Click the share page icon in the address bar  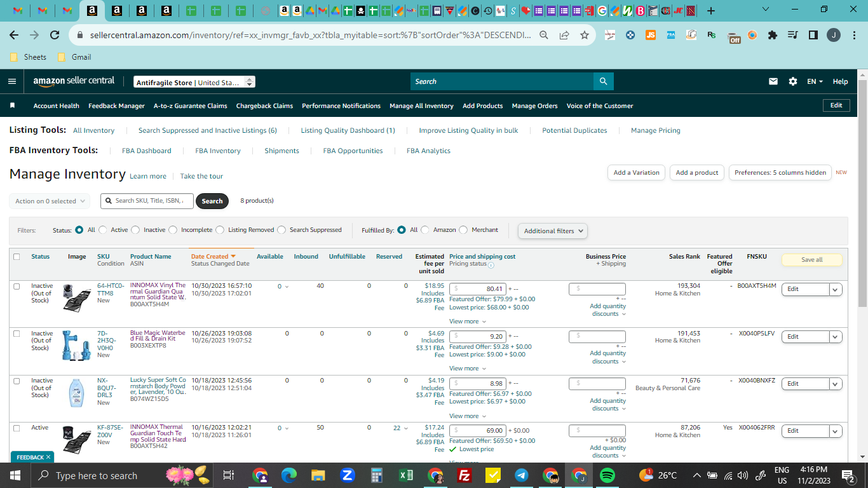(564, 35)
